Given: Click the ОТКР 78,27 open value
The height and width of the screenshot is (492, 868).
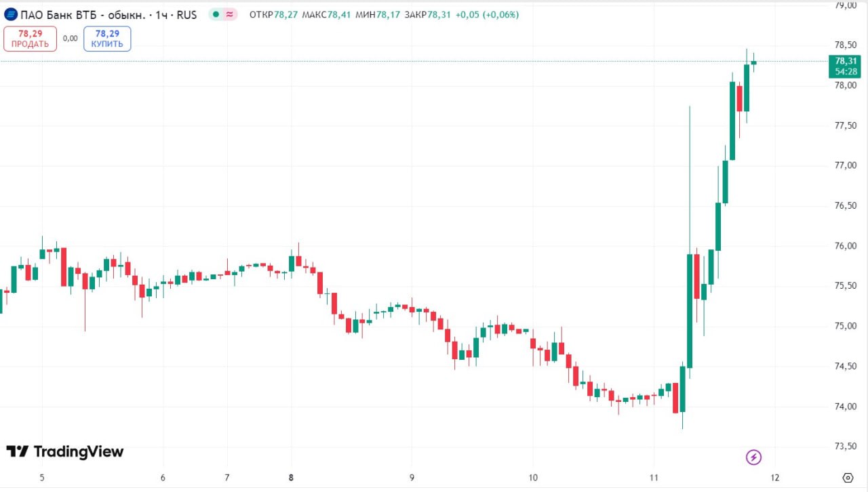Looking at the screenshot, I should [274, 14].
